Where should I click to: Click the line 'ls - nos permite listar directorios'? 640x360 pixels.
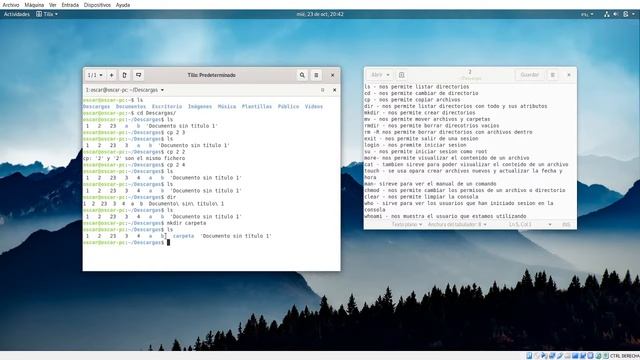tap(416, 87)
